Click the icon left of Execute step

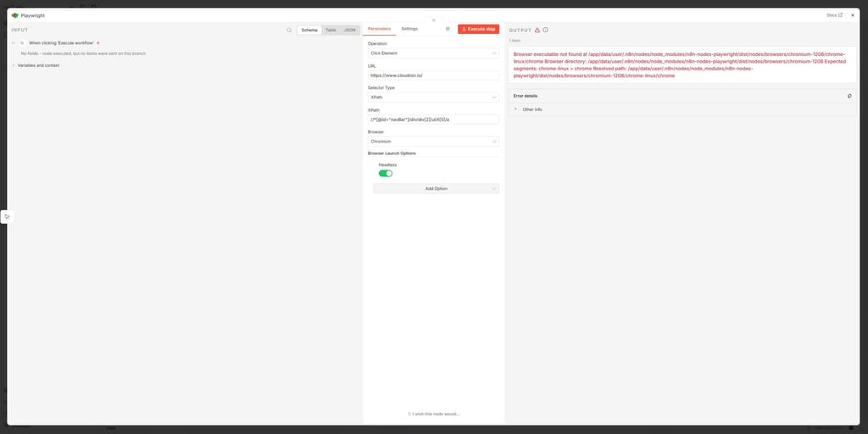tap(448, 29)
